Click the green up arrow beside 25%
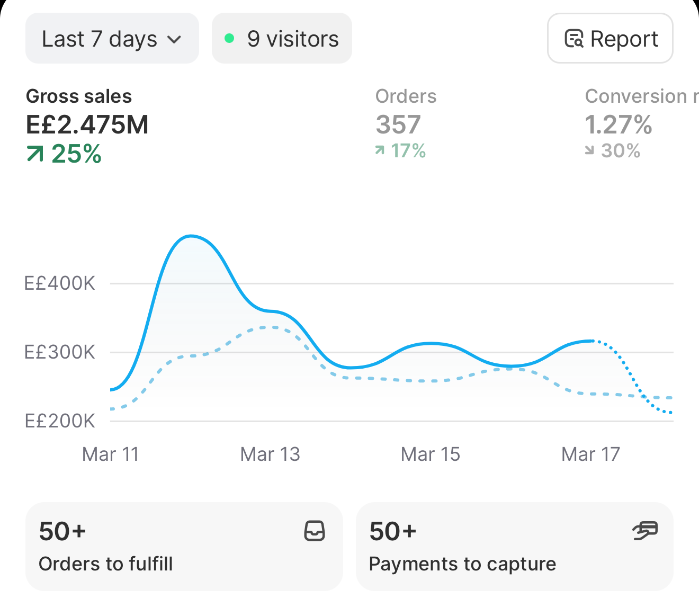The image size is (699, 616). point(35,154)
